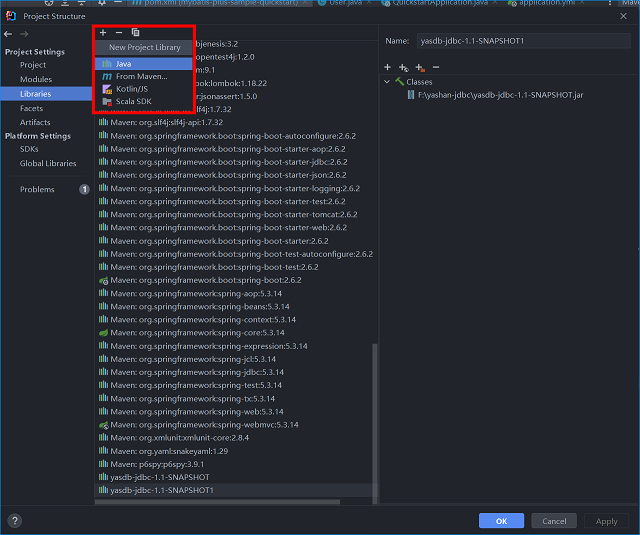Add a root with the plus icon
640x535 pixels.
tap(388, 67)
